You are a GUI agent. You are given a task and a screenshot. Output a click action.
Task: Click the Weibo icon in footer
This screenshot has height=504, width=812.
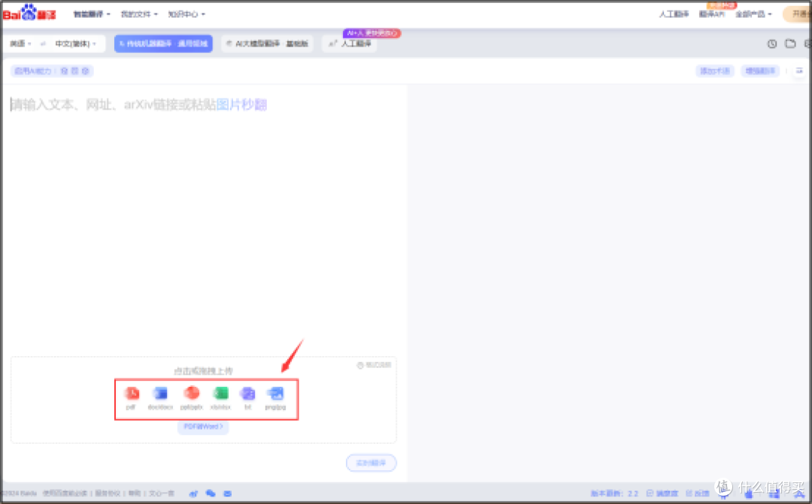(193, 493)
